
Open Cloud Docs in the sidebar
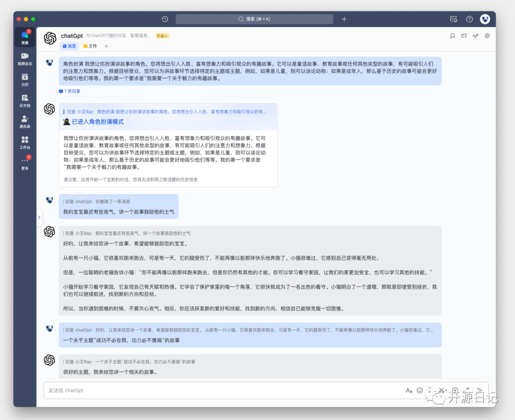[x=25, y=101]
